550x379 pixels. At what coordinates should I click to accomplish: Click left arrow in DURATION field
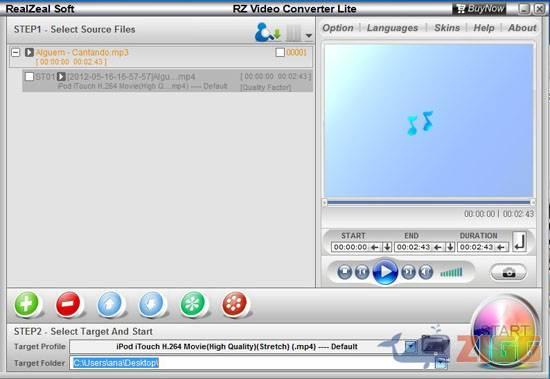pos(501,247)
